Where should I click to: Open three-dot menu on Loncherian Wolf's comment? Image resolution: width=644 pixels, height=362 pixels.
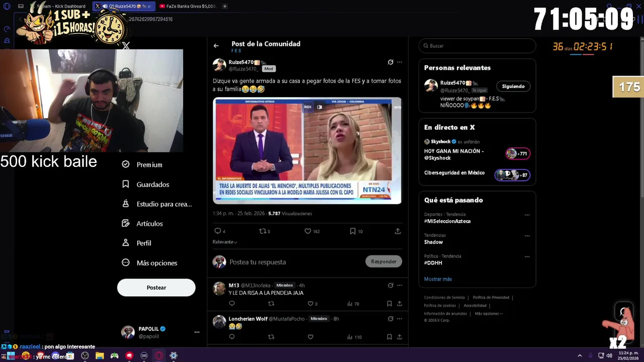point(399,319)
